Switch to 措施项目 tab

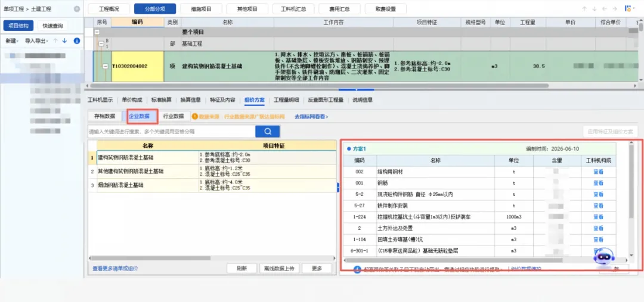tap(202, 8)
